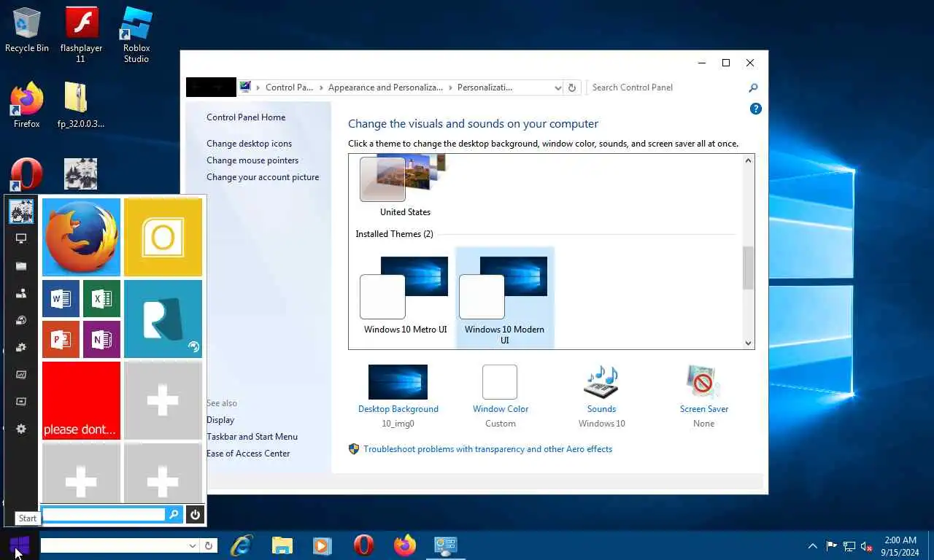Click the user avatar in Start sidebar

click(21, 211)
